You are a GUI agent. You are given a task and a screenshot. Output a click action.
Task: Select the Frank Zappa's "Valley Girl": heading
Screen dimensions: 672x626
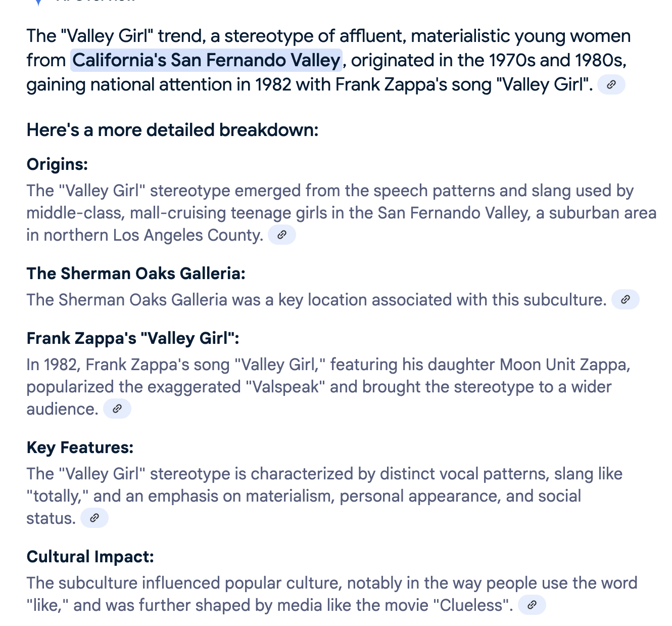click(133, 338)
